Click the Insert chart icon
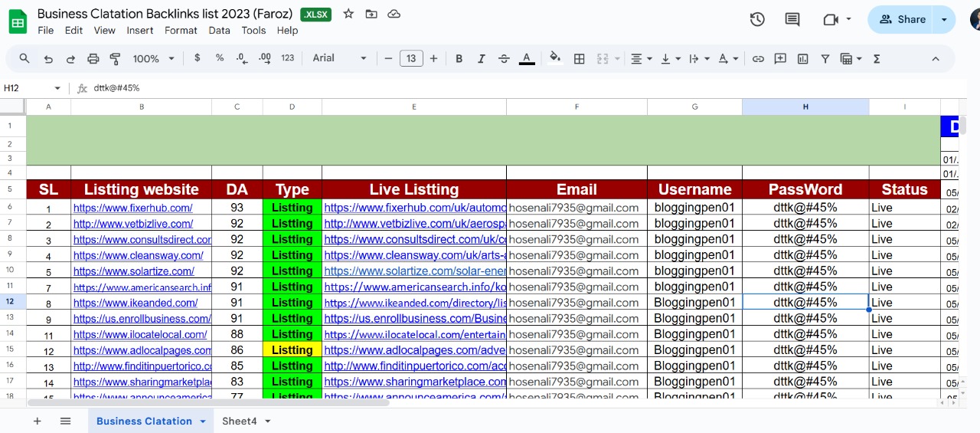 tap(802, 59)
